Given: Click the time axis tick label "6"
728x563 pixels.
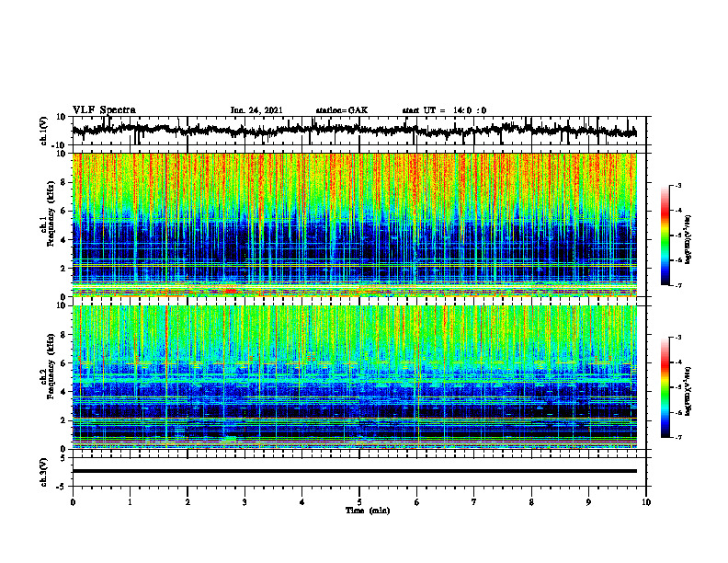Looking at the screenshot, I should 417,502.
